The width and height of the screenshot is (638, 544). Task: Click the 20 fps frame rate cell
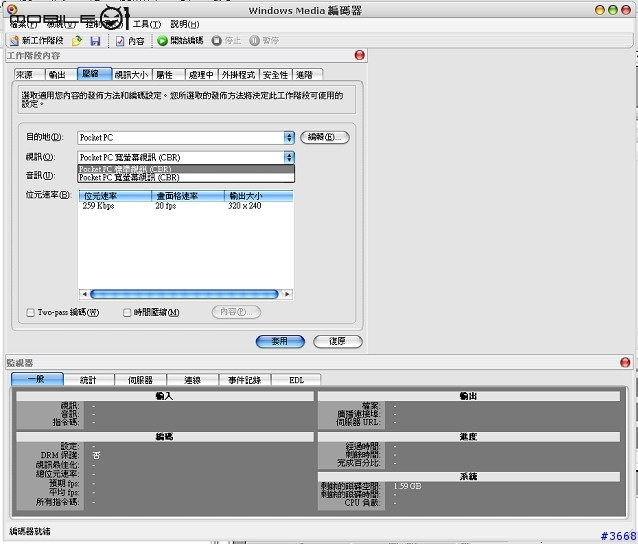pos(166,206)
